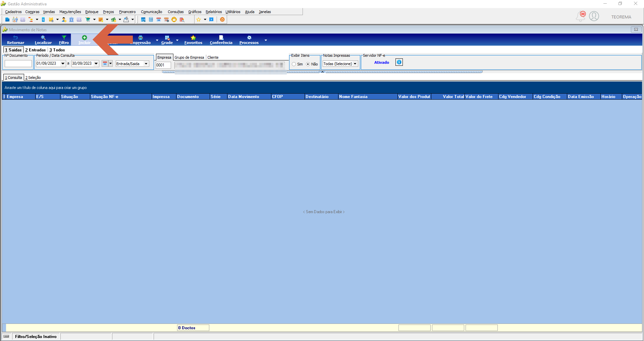This screenshot has width=644, height=341.
Task: Click the calendar period picker icon
Action: coord(105,63)
